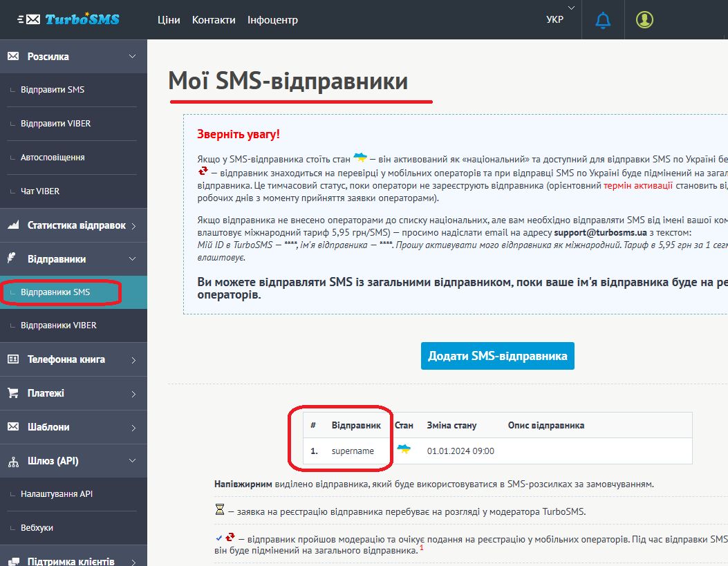
Task: Open notifications via the bell icon
Action: click(601, 19)
